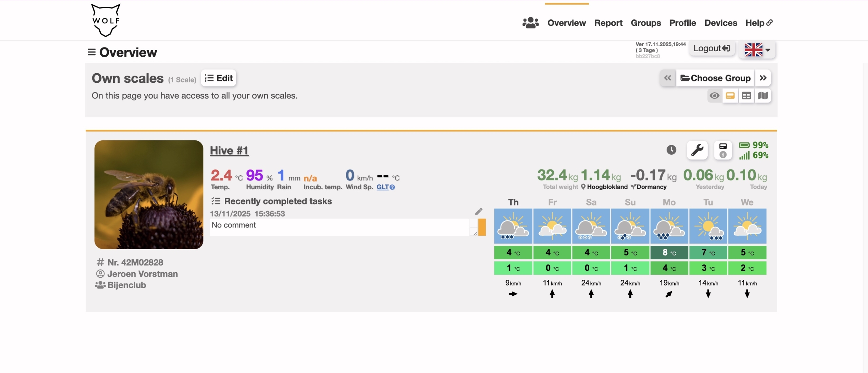Open the wrench settings icon for Hive #1

tap(697, 150)
